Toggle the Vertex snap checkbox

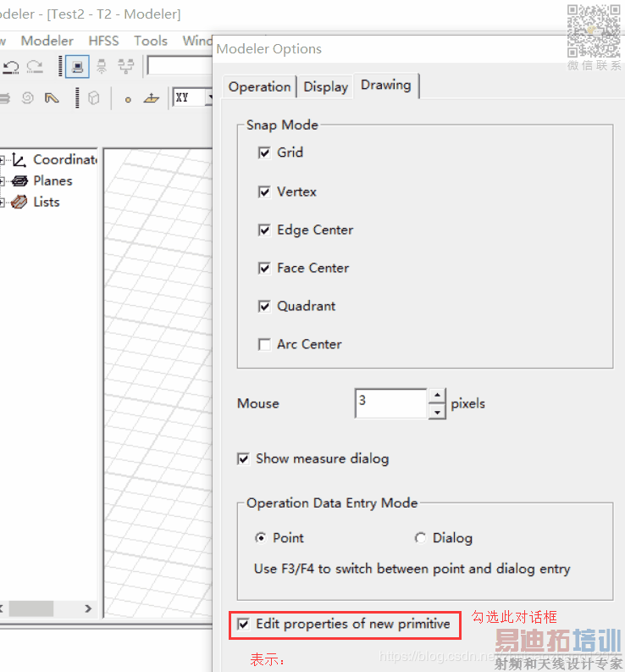pyautogui.click(x=264, y=192)
